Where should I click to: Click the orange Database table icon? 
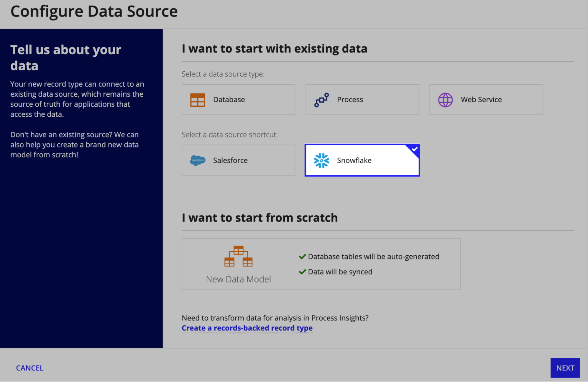[x=197, y=100]
